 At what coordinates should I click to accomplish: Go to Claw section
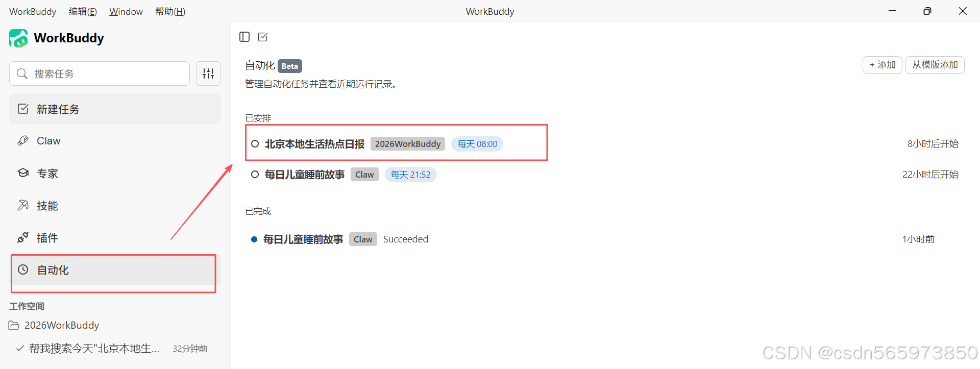(x=115, y=141)
